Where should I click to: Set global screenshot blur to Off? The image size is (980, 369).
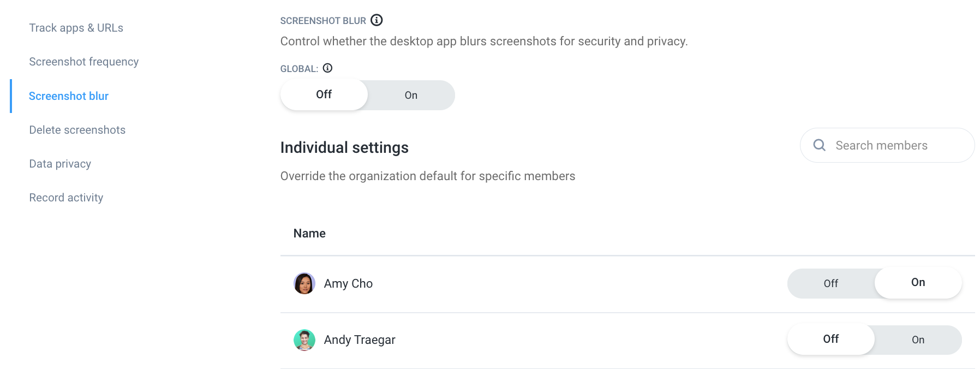coord(324,94)
